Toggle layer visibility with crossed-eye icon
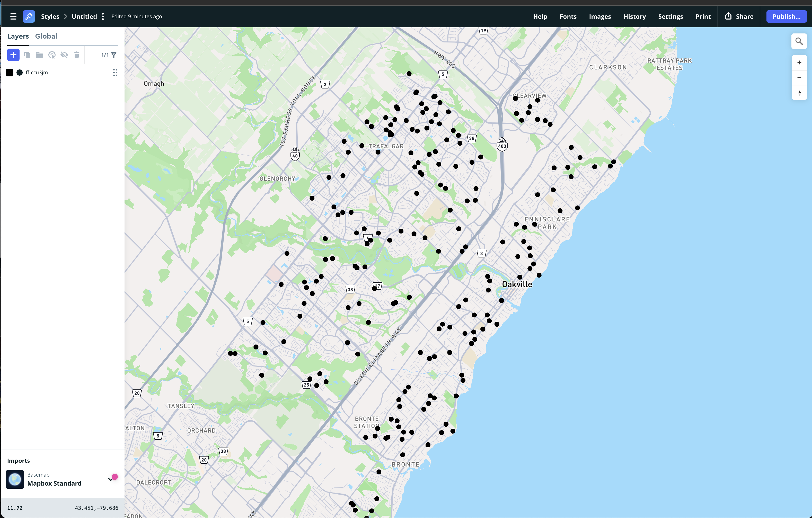The height and width of the screenshot is (518, 812). 64,55
